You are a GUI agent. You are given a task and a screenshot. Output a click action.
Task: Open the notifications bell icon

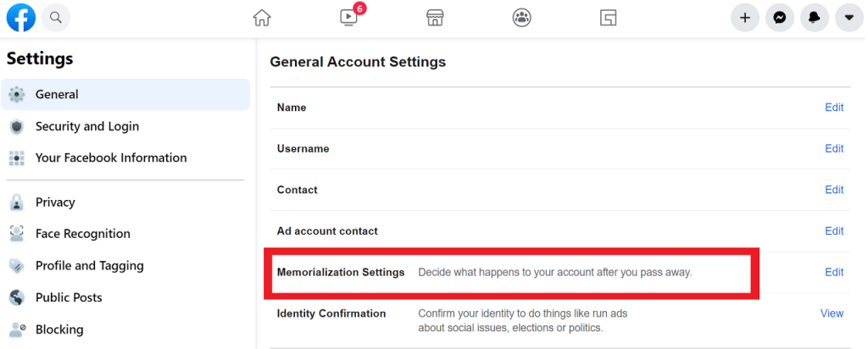point(815,19)
